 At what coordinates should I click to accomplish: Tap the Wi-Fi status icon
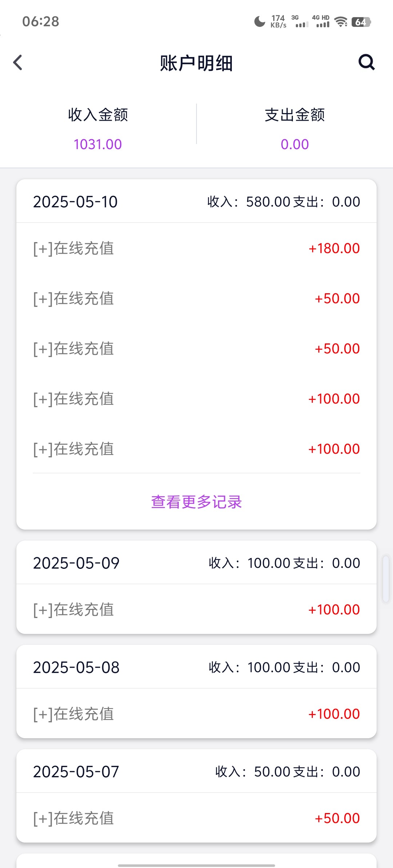[x=341, y=22]
